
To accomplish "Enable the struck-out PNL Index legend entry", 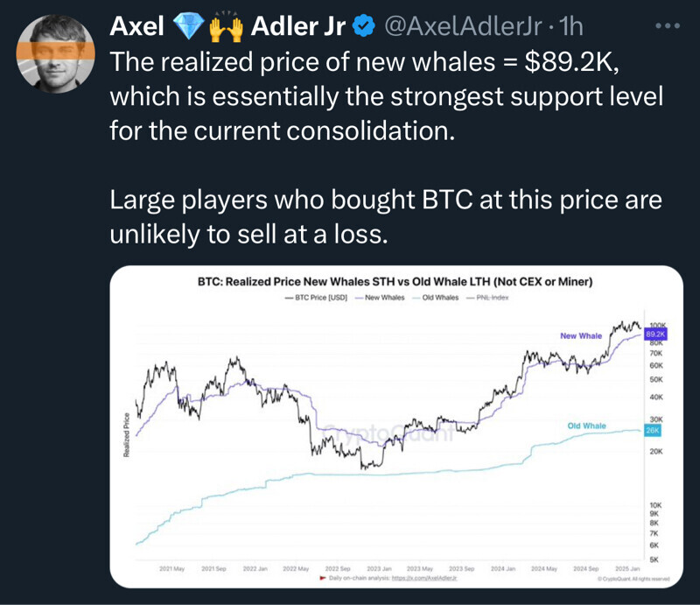I will pyautogui.click(x=491, y=298).
